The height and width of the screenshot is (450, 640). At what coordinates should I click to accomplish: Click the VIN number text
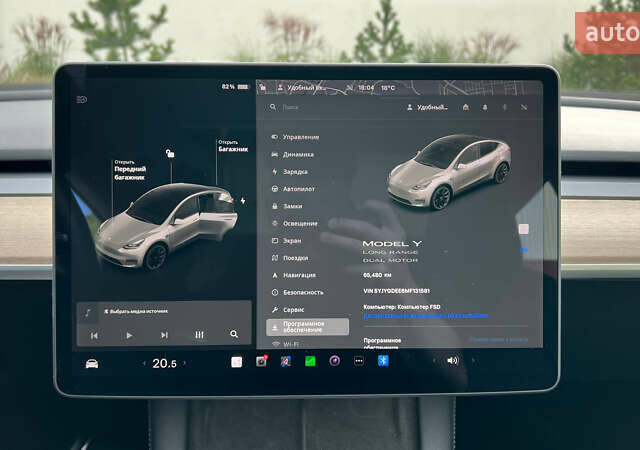point(396,291)
